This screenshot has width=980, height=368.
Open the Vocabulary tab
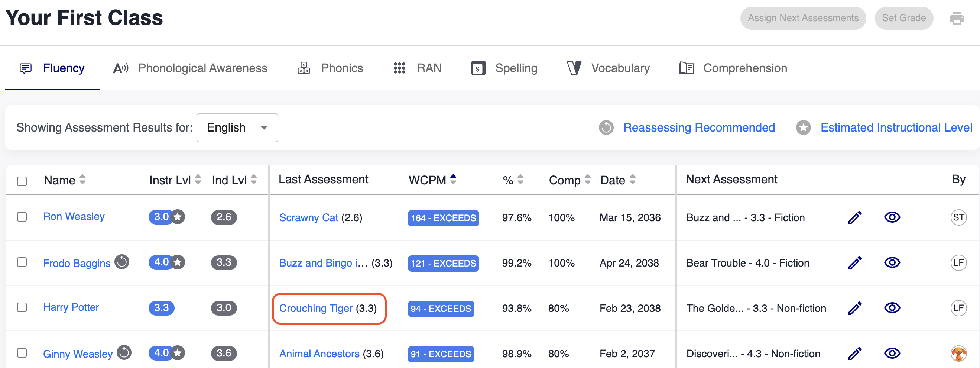608,68
